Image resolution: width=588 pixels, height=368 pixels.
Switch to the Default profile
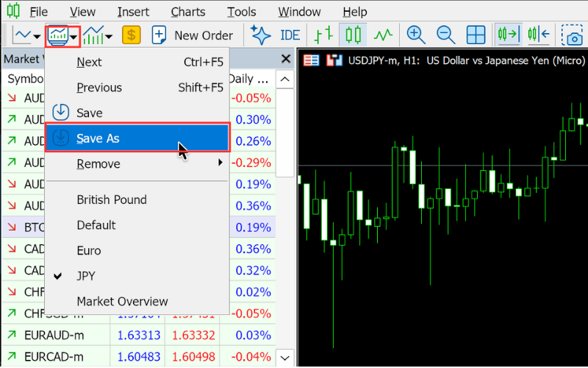[137, 225]
